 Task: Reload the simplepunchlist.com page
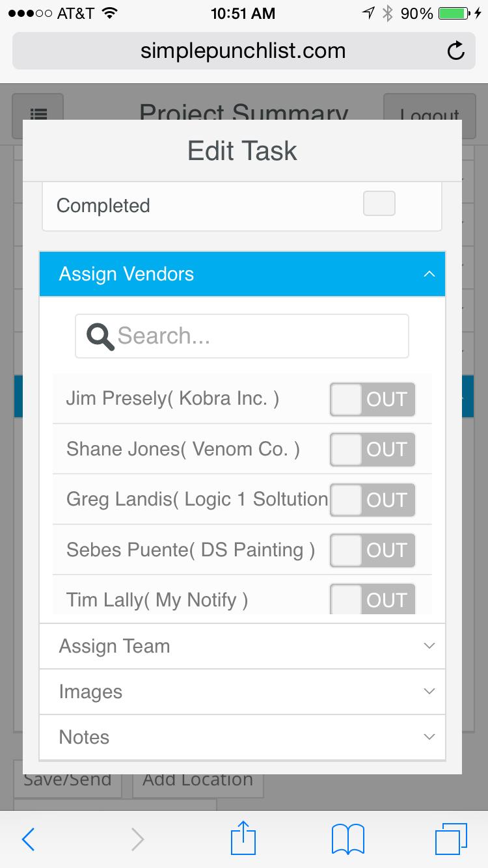(455, 51)
